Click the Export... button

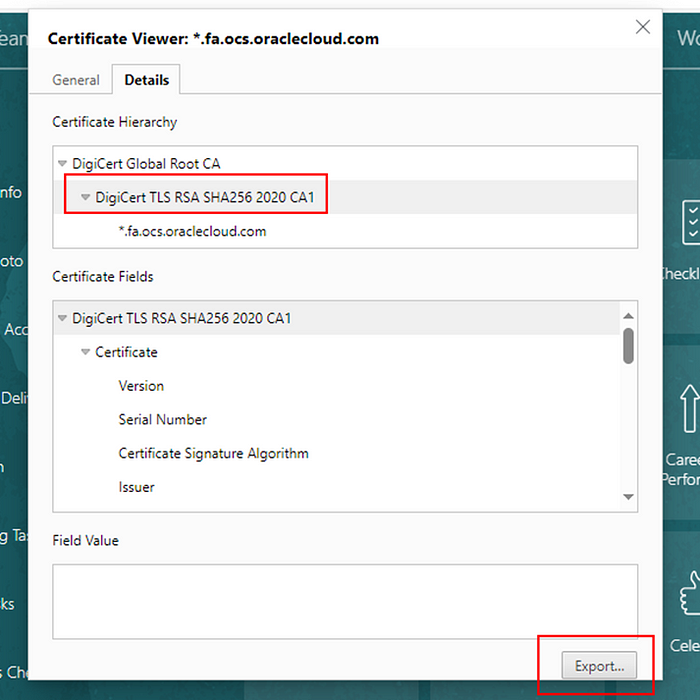599,666
